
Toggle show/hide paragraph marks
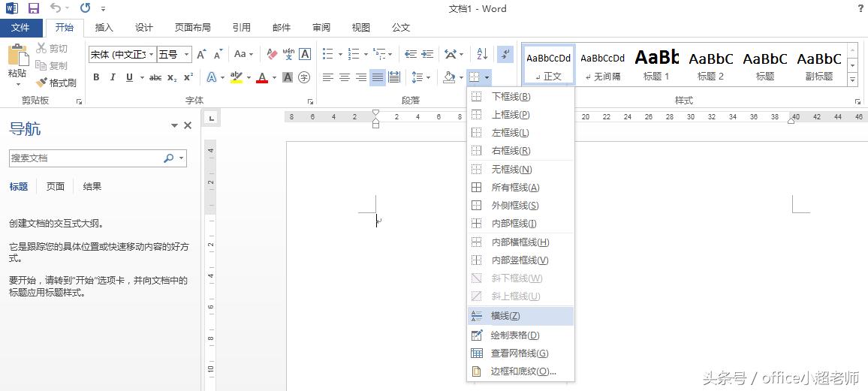(505, 54)
